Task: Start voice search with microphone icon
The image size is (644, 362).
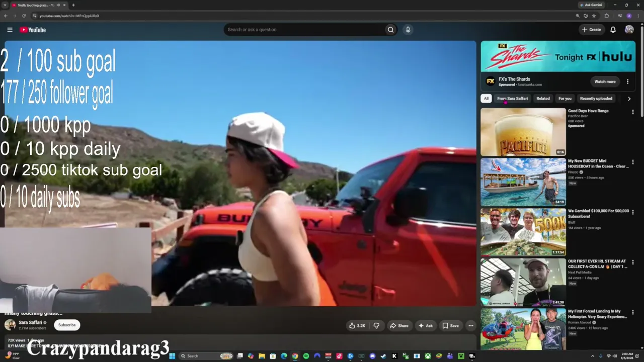Action: coord(408,30)
